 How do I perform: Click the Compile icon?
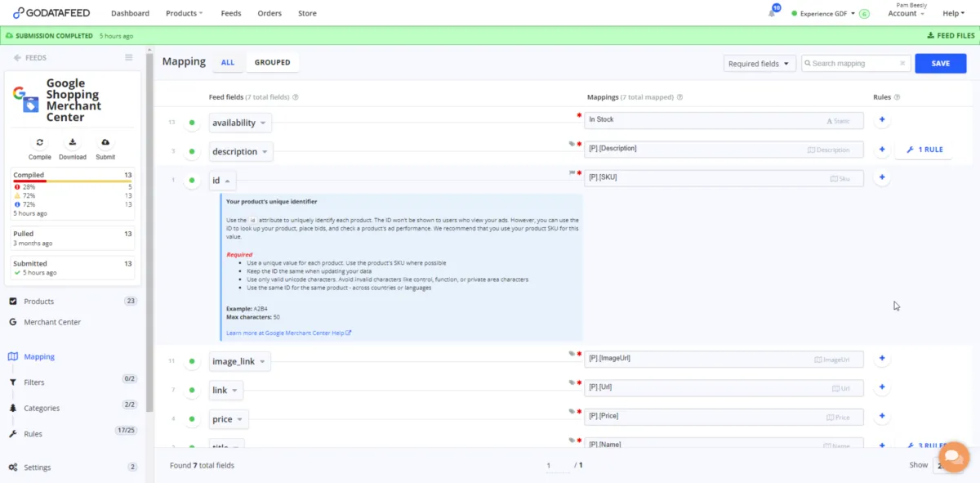[39, 142]
